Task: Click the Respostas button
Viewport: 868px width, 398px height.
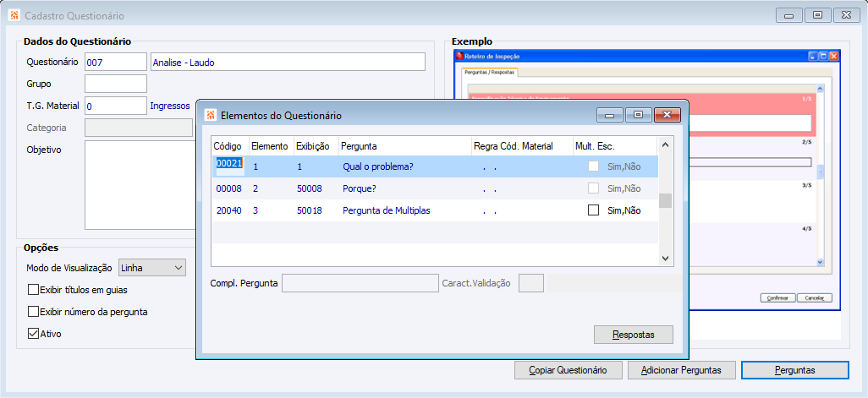Action: 634,335
